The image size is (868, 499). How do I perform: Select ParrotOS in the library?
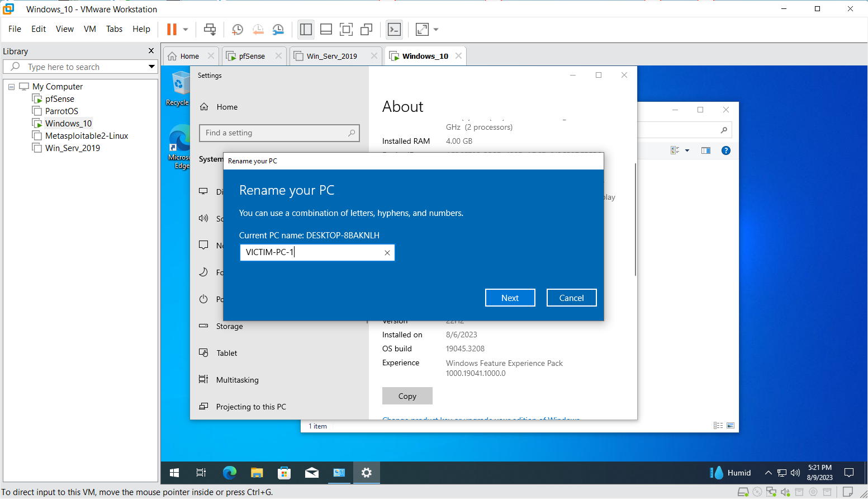(61, 111)
